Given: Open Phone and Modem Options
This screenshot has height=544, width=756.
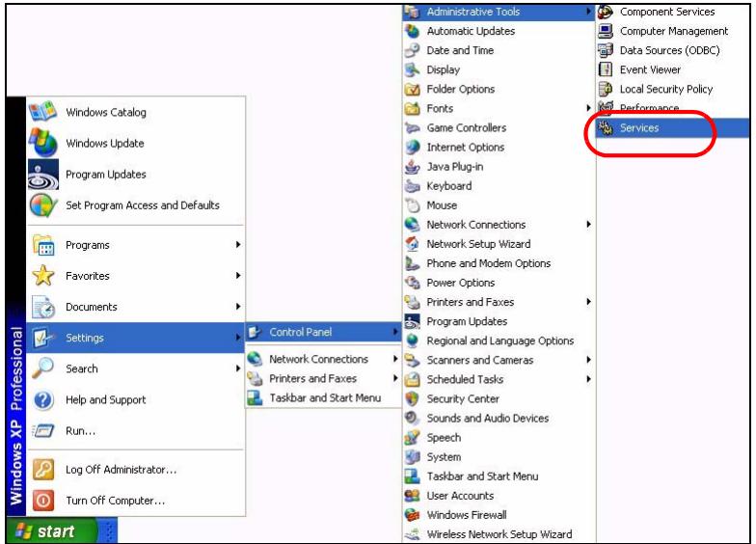Looking at the screenshot, I should click(x=499, y=263).
